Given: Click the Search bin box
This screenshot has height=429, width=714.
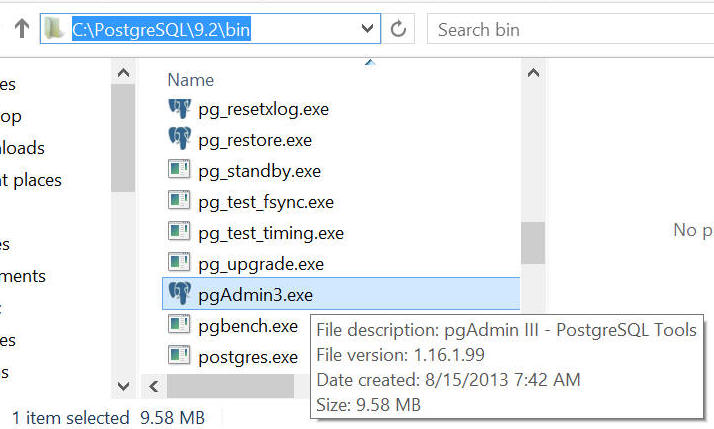Looking at the screenshot, I should pos(570,29).
